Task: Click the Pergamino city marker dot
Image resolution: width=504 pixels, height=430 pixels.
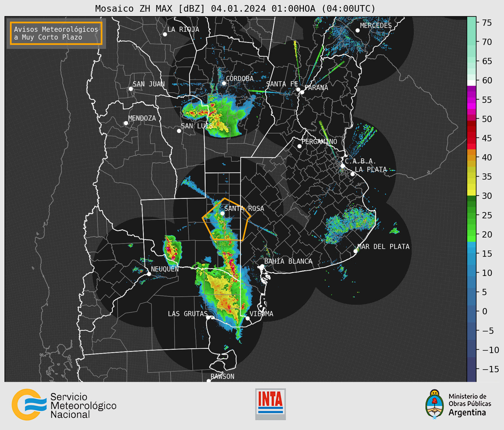Action: click(299, 146)
